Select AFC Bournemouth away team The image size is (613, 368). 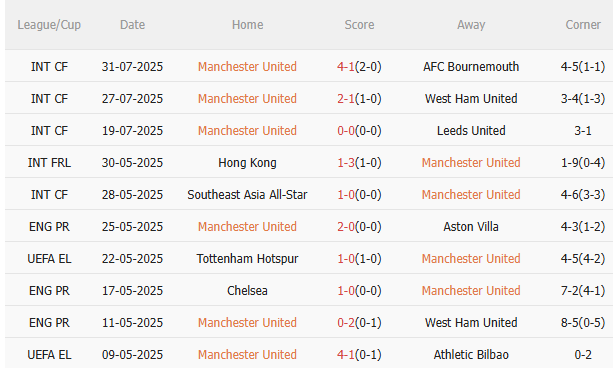coord(471,66)
